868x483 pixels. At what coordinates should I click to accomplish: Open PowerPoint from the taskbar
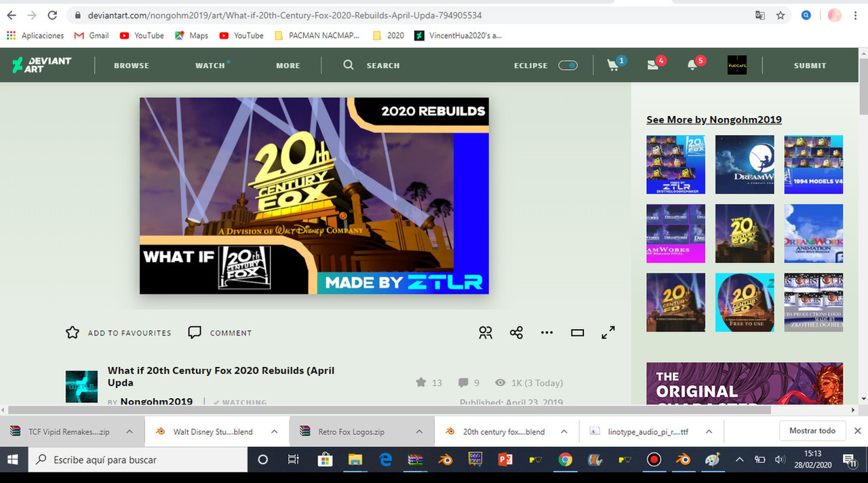coord(505,460)
